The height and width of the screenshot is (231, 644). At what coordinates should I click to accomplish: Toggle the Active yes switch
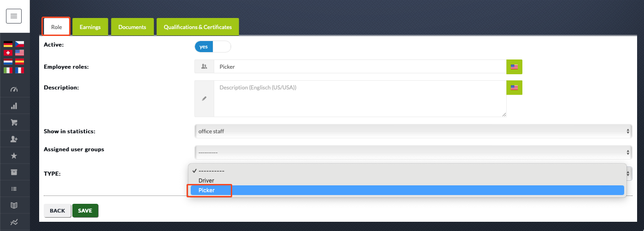coord(213,47)
